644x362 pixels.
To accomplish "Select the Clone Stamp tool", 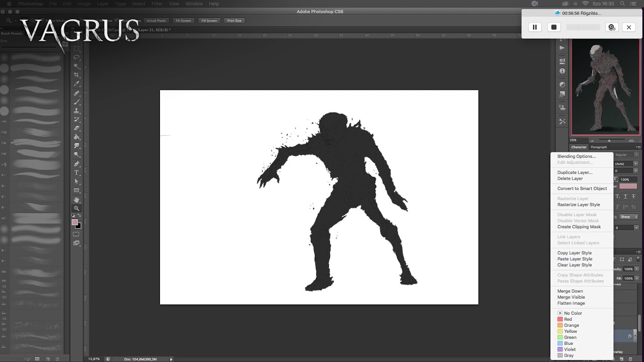I will [77, 111].
